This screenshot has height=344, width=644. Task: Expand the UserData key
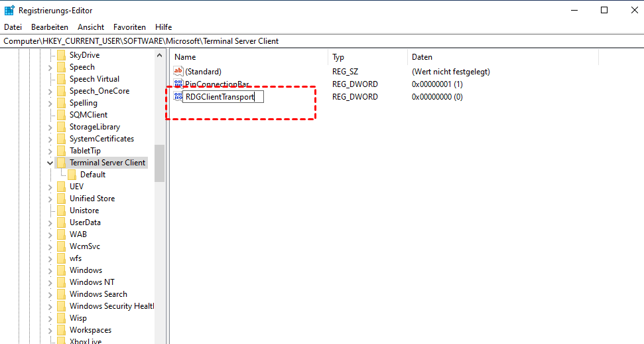pyautogui.click(x=50, y=222)
